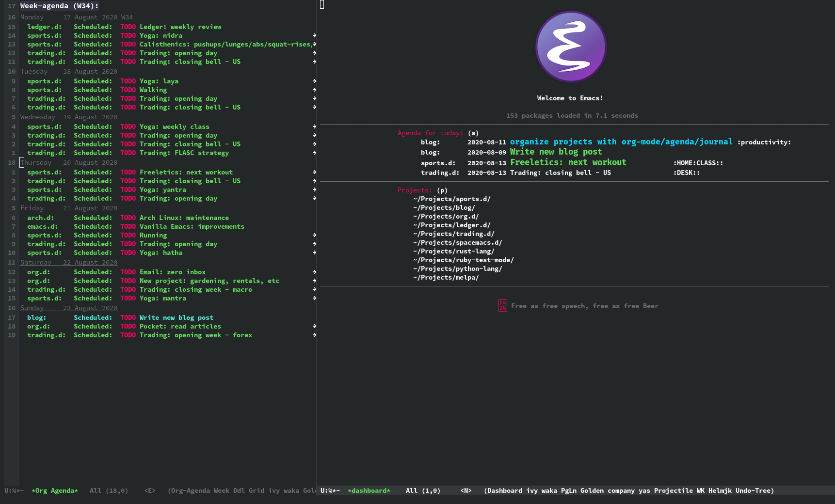Select the highlighted "Write new blog post" row on Sunday
This screenshot has width=835, height=504.
point(177,317)
